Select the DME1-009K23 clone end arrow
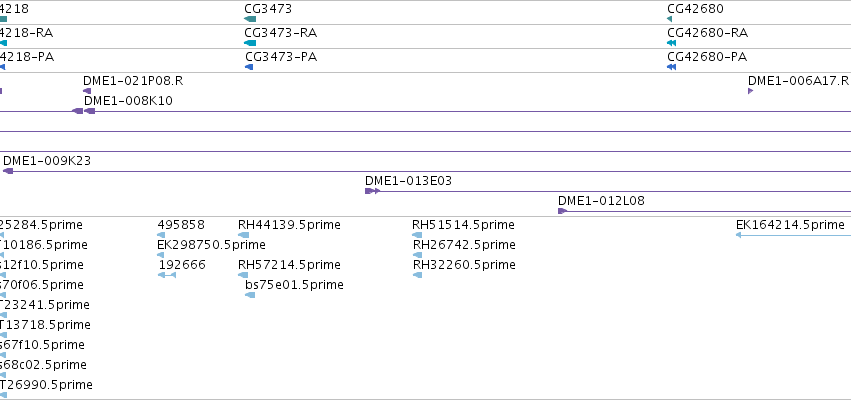The height and width of the screenshot is (400, 851). 8,171
